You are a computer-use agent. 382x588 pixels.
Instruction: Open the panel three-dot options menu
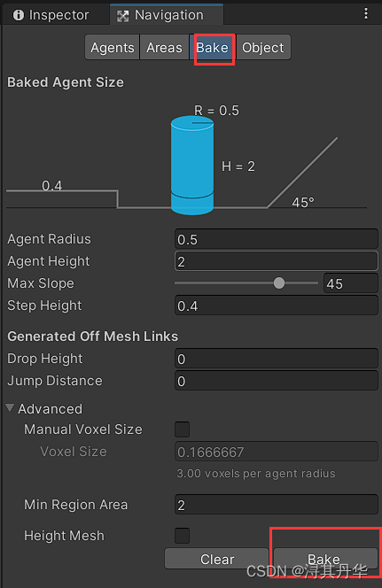365,13
